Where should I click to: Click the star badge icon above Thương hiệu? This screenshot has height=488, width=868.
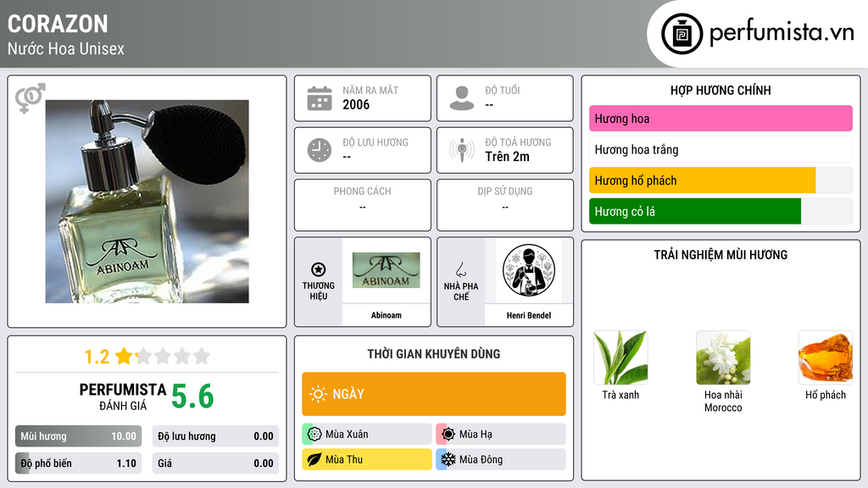click(x=319, y=269)
